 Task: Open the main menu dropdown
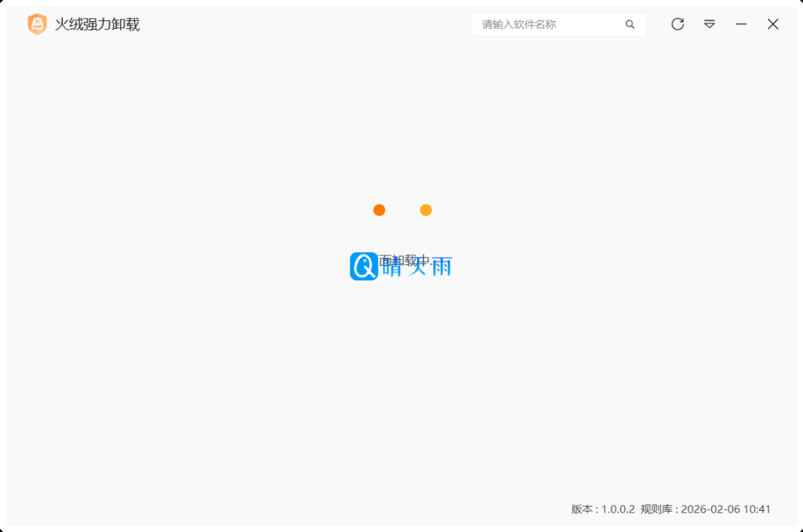click(709, 24)
